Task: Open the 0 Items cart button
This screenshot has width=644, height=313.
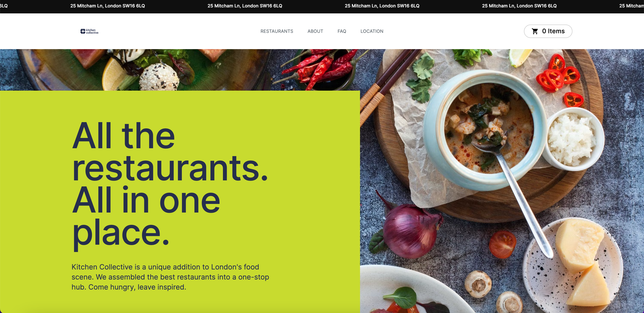Action: click(x=548, y=31)
